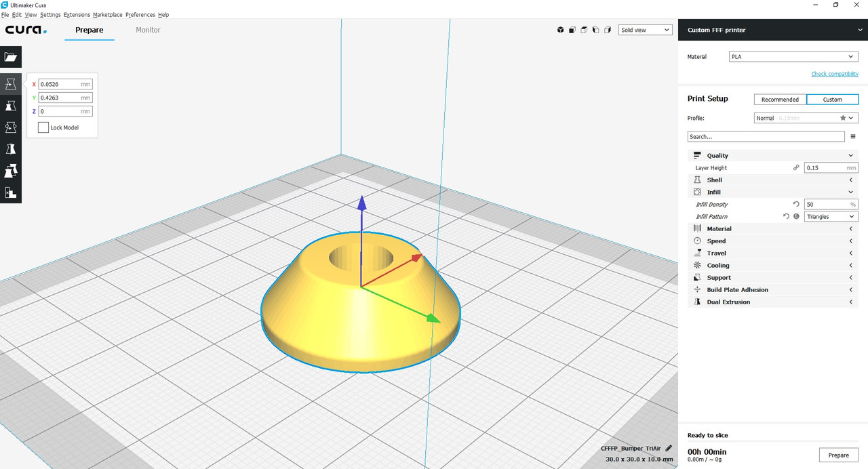This screenshot has width=868, height=469.
Task: Reset Infill Pattern with the revert arrow
Action: click(787, 216)
